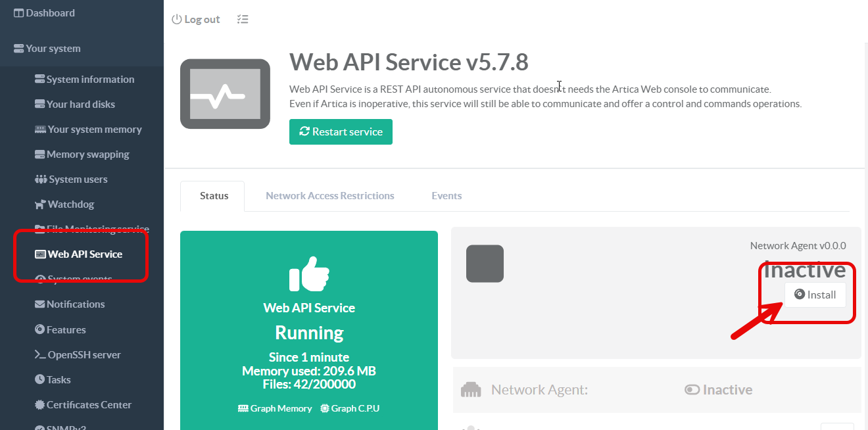The height and width of the screenshot is (430, 868).
Task: Open System users page
Action: [78, 179]
